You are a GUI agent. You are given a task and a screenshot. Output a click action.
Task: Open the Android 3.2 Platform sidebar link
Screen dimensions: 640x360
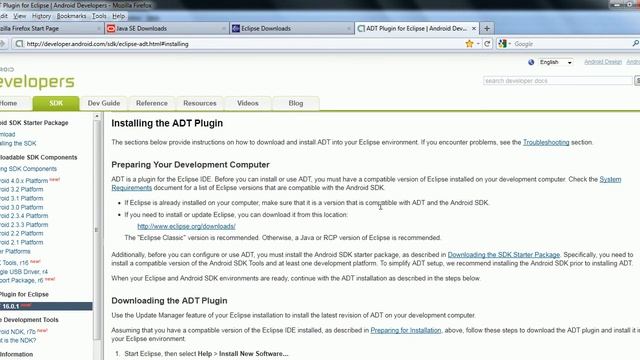point(22,189)
